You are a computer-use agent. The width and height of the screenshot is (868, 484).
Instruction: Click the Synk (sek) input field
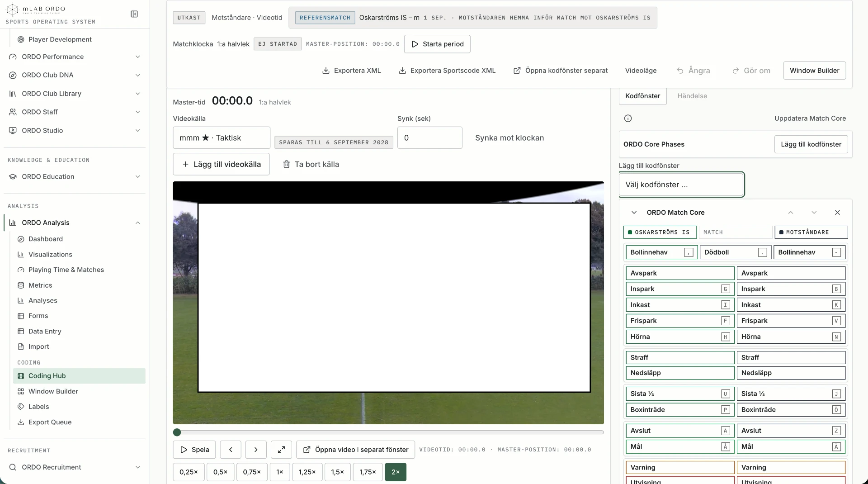coord(429,138)
